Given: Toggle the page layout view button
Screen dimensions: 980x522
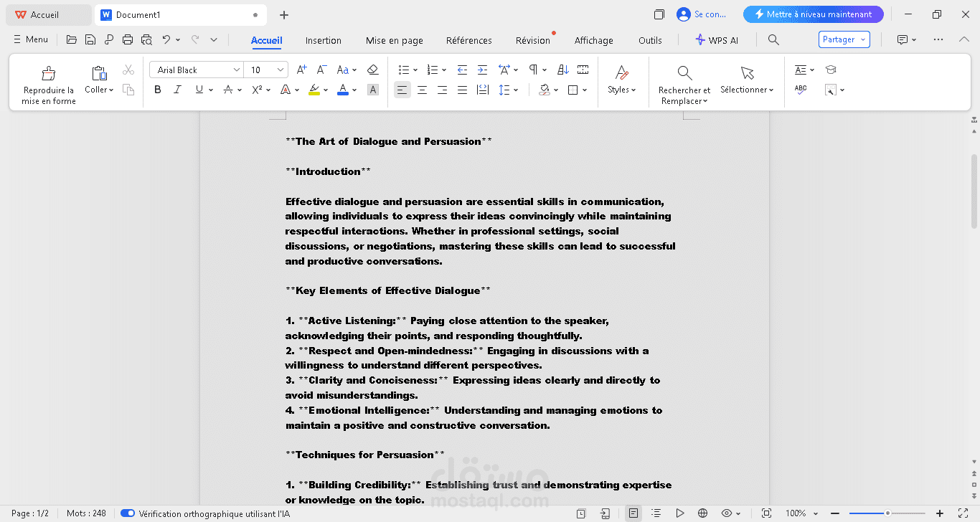Looking at the screenshot, I should tap(633, 513).
